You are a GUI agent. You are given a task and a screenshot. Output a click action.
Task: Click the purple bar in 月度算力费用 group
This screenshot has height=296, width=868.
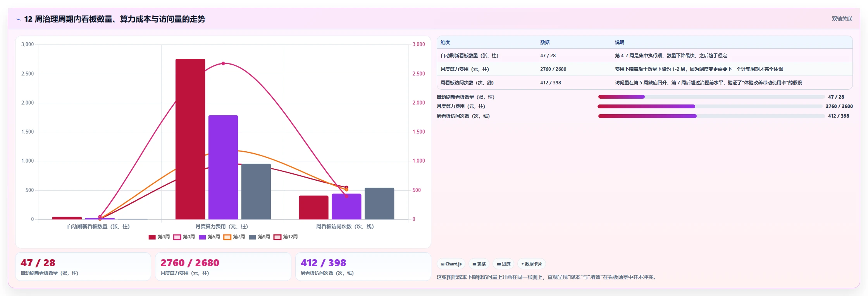pyautogui.click(x=223, y=167)
